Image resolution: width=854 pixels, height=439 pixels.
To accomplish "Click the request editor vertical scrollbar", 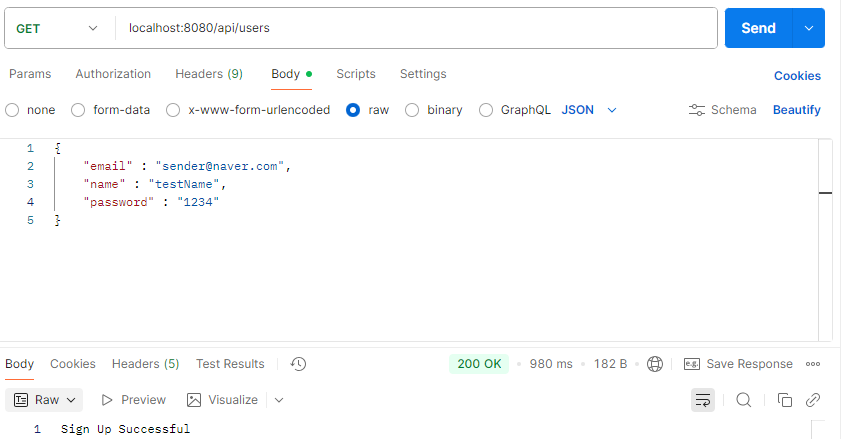I will pos(825,240).
